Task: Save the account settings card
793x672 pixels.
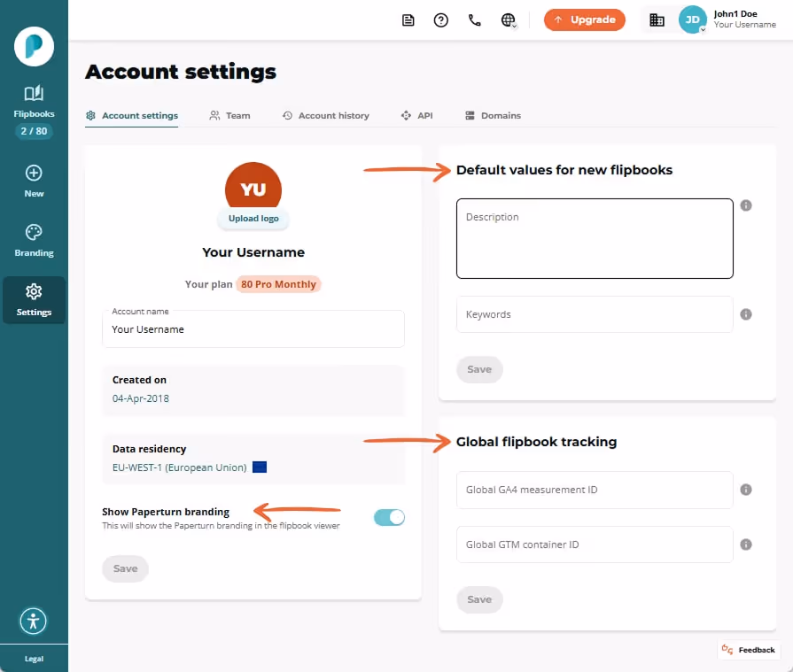Action: point(126,569)
